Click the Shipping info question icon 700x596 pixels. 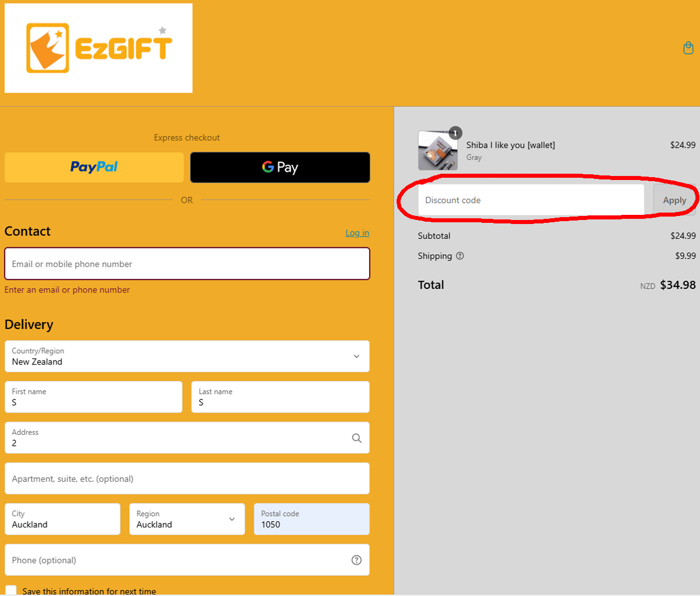(460, 256)
